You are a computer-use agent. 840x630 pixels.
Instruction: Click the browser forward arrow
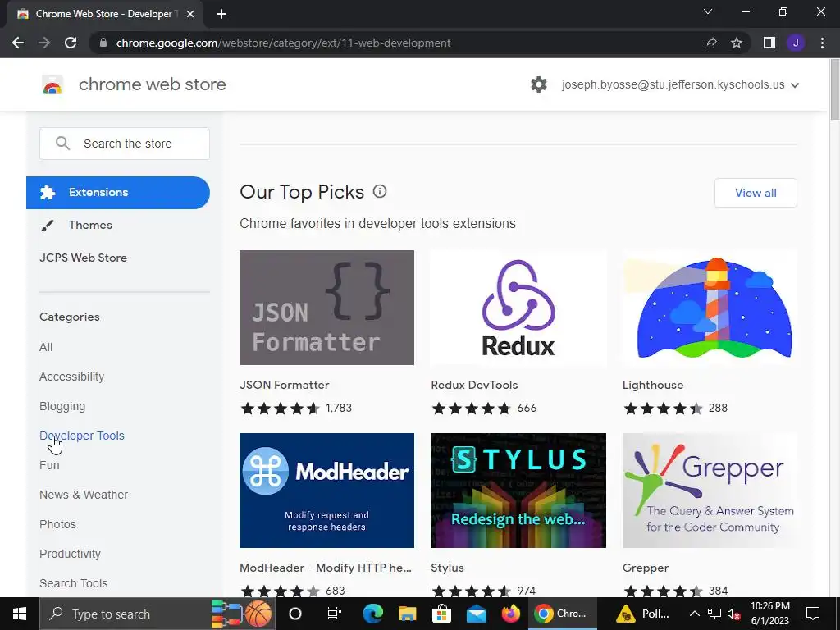coord(44,43)
